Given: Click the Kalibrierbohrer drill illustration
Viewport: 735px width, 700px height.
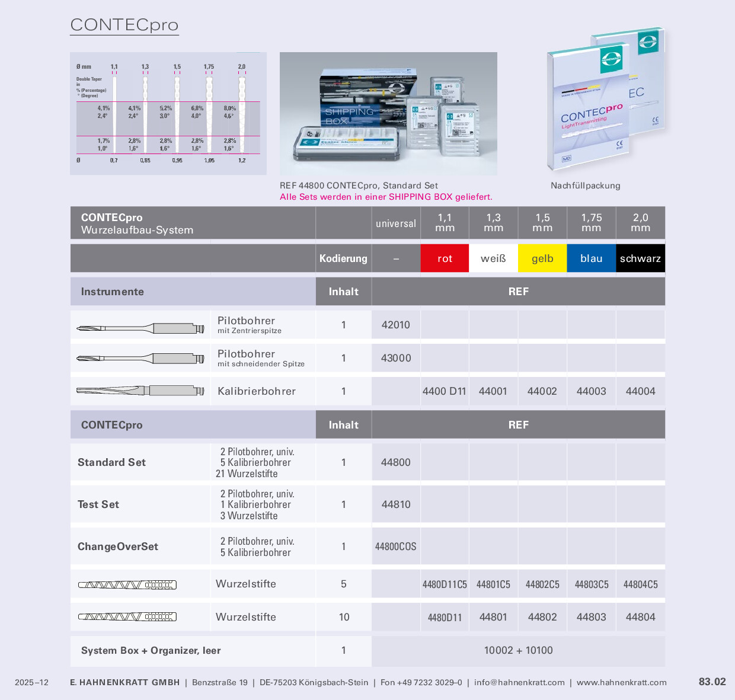Looking at the screenshot, I should pyautogui.click(x=140, y=391).
